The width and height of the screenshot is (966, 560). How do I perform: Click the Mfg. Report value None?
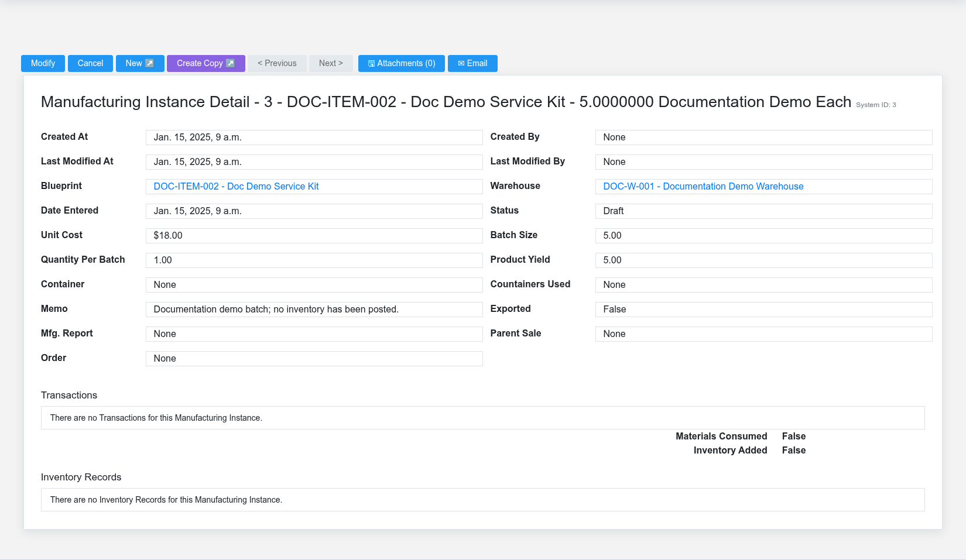(x=314, y=334)
